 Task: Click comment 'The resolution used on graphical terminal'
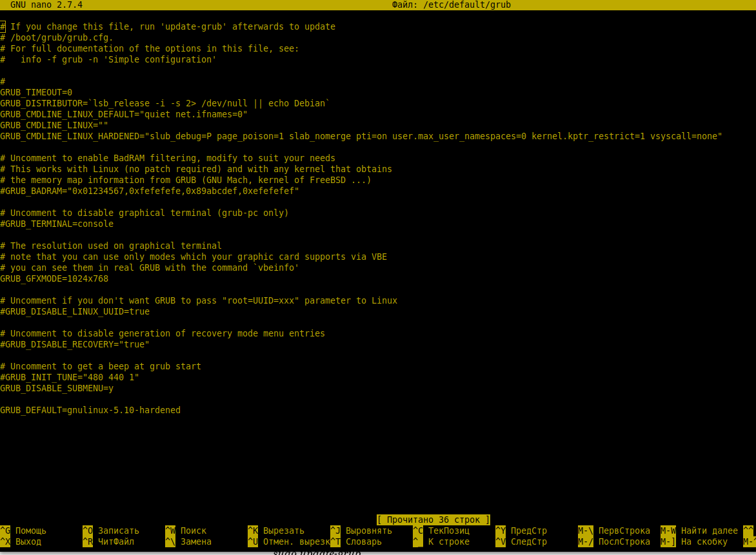(111, 246)
